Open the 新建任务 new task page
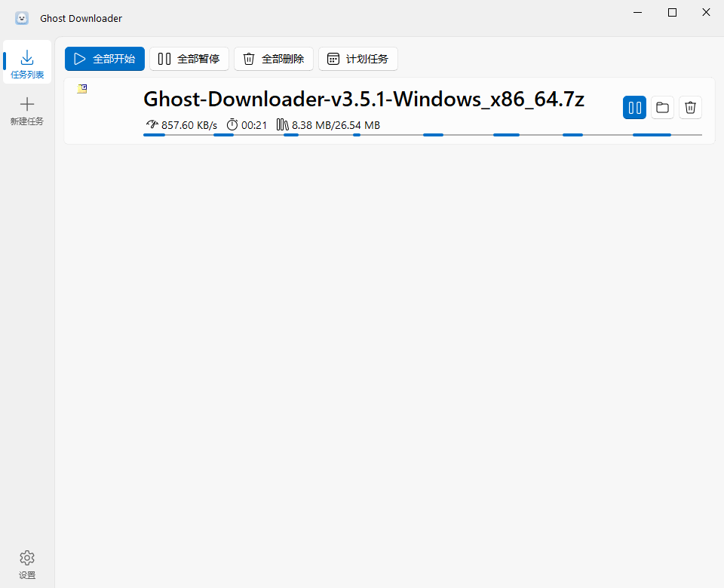 pos(27,111)
